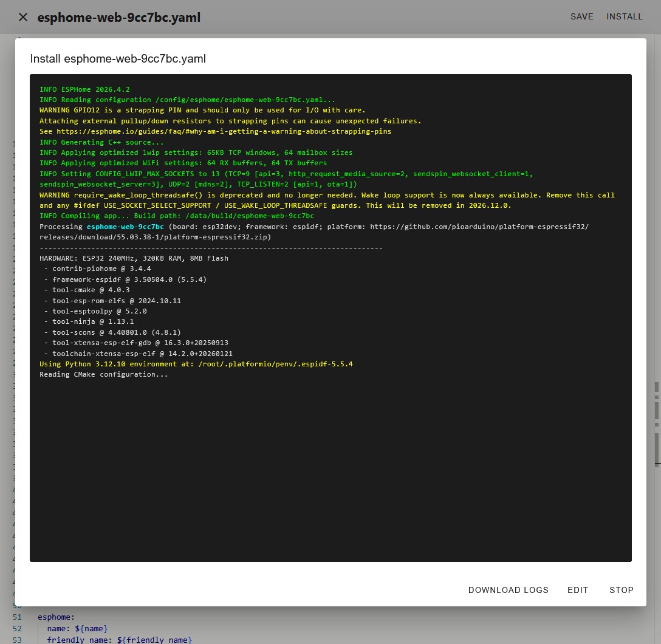Click the INSTALL button in header
The image size is (661, 644).
pyautogui.click(x=625, y=16)
